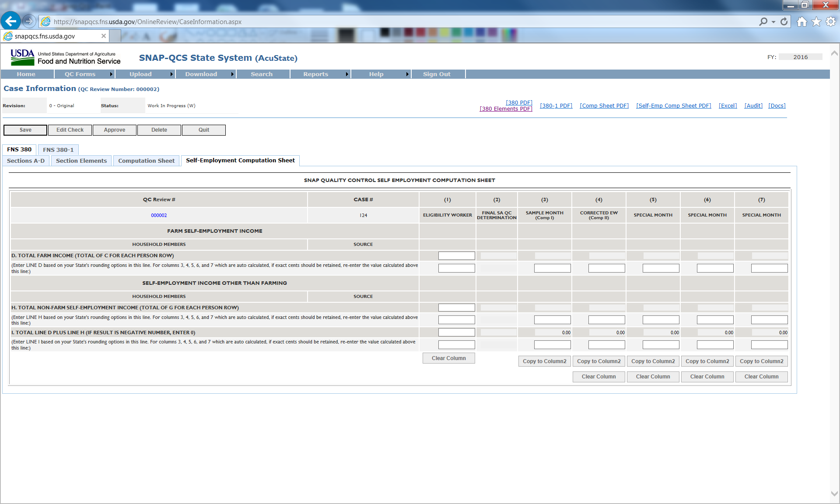The image size is (840, 504).
Task: Expand the QC Forms menu arrow
Action: 111,74
